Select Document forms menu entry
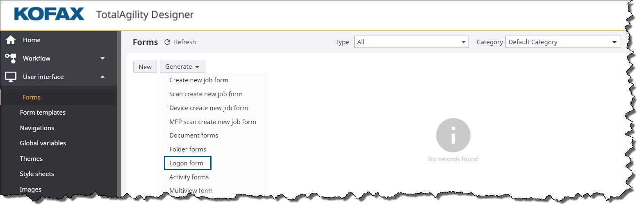The width and height of the screenshot is (644, 210). click(x=193, y=135)
